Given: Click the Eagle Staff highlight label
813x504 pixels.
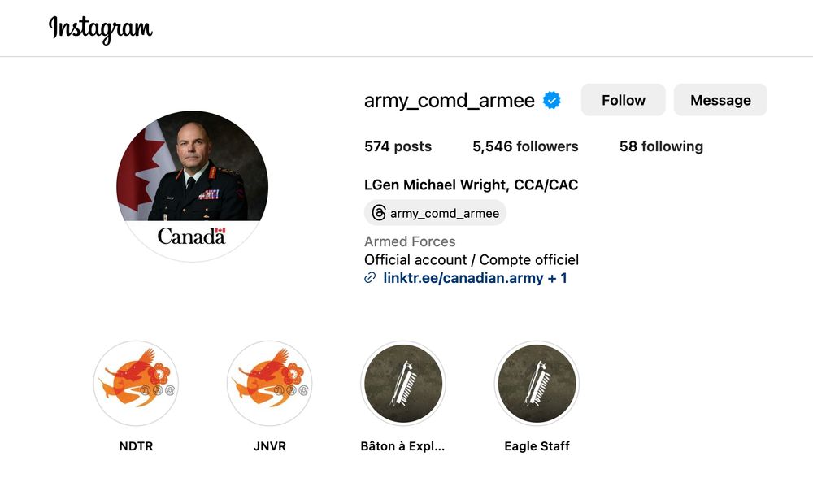Looking at the screenshot, I should pos(537,446).
